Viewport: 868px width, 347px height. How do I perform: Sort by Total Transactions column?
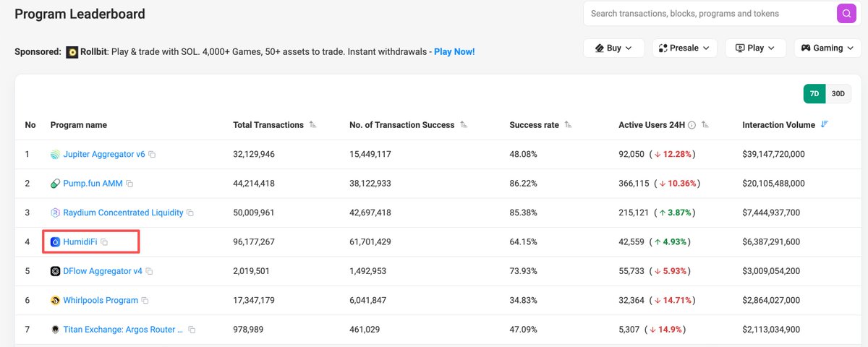312,125
